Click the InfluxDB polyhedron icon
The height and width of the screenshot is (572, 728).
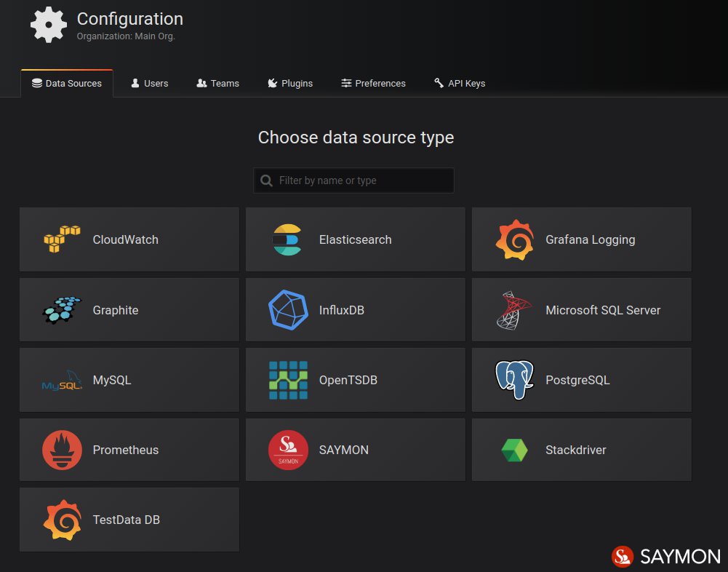click(x=288, y=310)
